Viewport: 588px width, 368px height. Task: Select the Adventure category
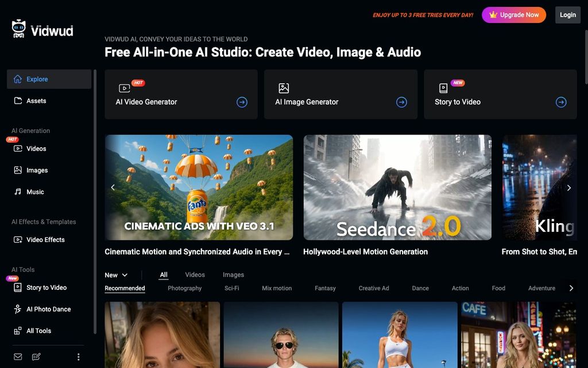pyautogui.click(x=541, y=289)
